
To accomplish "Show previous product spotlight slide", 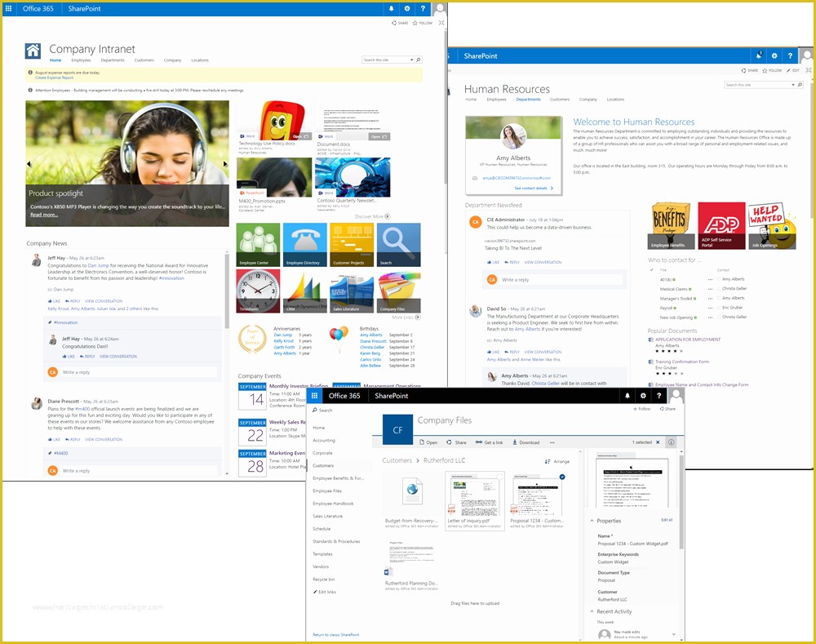I will 29,164.
